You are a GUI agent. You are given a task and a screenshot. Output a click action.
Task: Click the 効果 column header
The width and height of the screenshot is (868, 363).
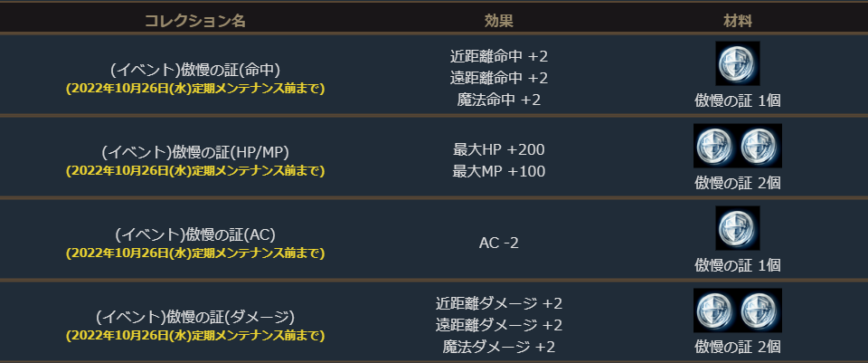click(498, 19)
